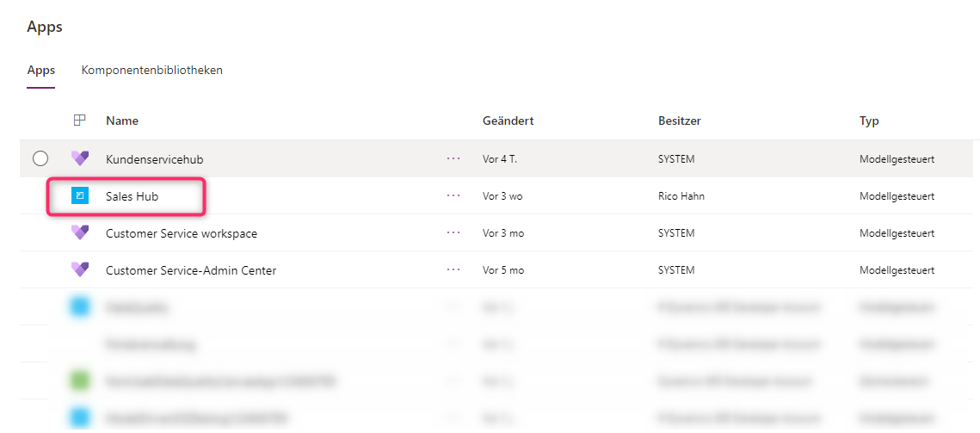Open the Customer Service workspace link
The height and width of the screenshot is (433, 980).
pyautogui.click(x=182, y=233)
